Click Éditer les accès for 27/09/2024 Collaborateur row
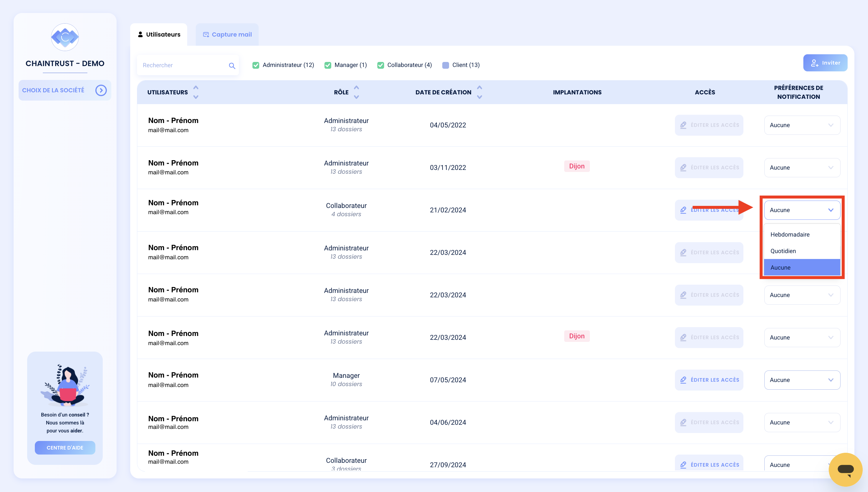This screenshot has height=492, width=868. [x=709, y=463]
